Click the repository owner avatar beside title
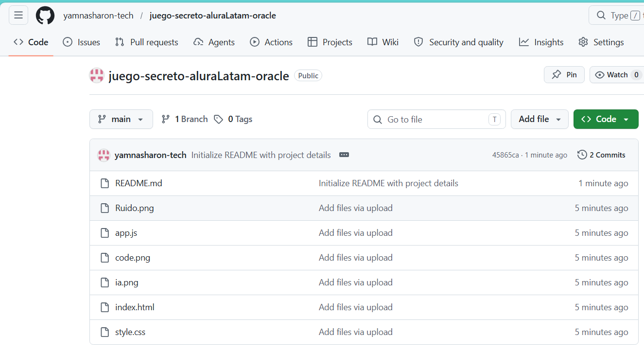The height and width of the screenshot is (353, 644). (x=97, y=76)
